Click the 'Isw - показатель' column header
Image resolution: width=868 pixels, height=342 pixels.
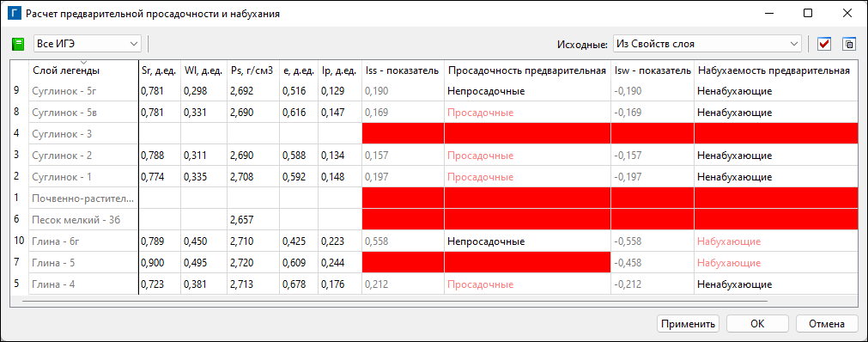(x=653, y=70)
